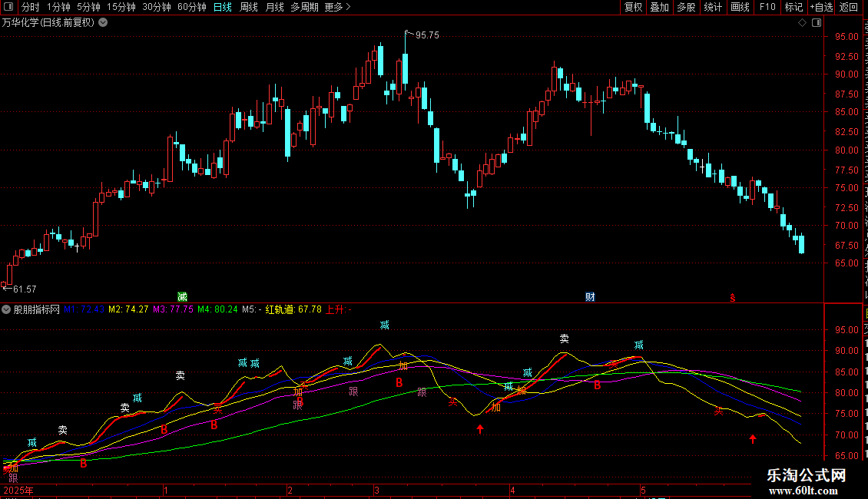Select the 1分钟 period

(x=58, y=7)
